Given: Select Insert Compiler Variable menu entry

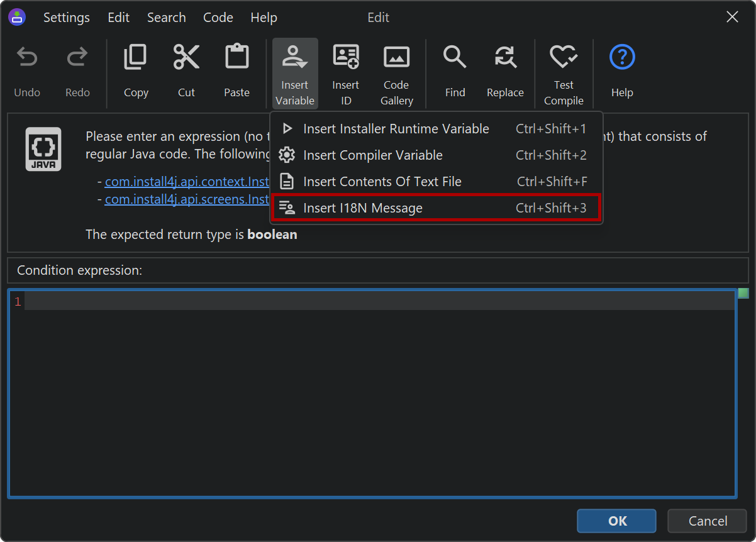Looking at the screenshot, I should tap(372, 155).
